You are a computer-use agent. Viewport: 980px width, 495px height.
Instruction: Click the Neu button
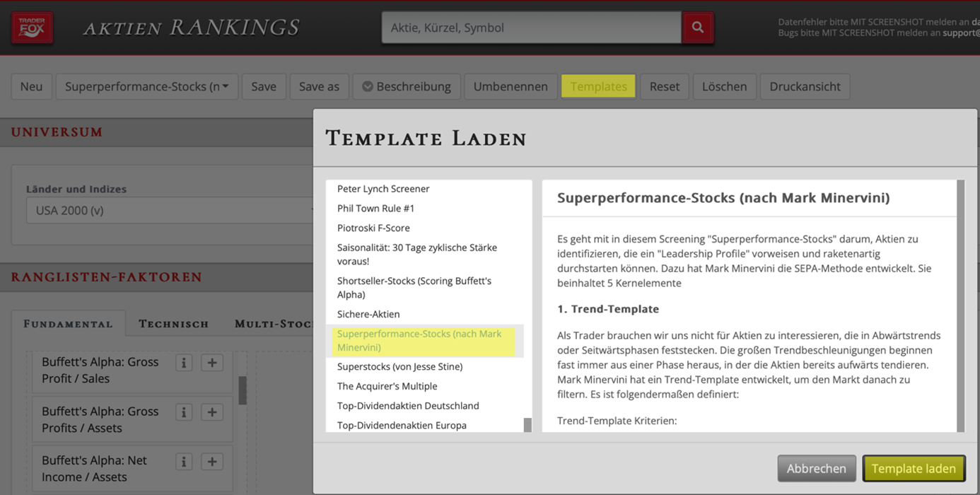[31, 86]
